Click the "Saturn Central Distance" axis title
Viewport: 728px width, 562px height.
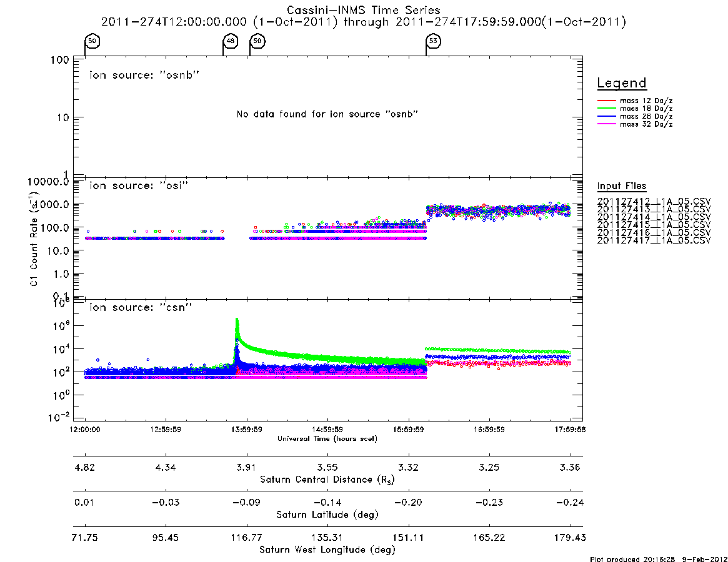tap(327, 480)
